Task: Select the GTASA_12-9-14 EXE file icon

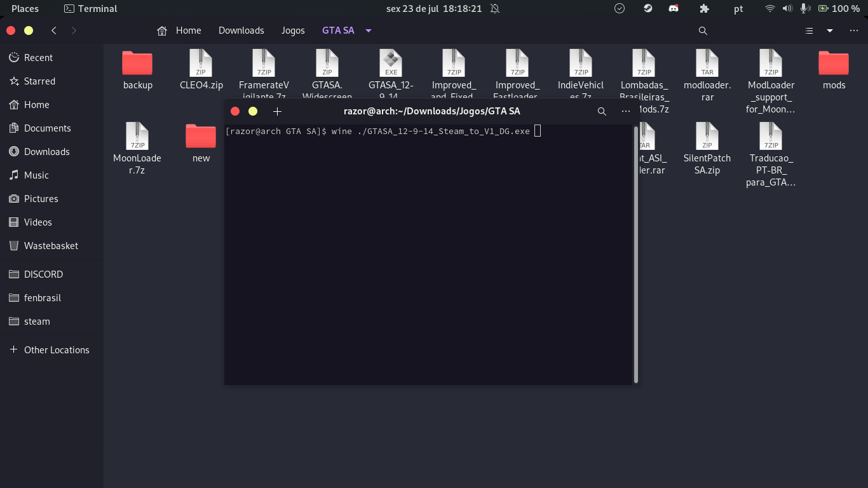Action: coord(391,64)
